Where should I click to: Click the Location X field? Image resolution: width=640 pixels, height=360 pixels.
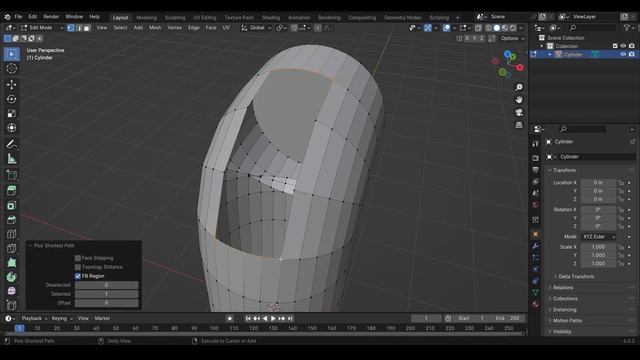[x=598, y=182]
